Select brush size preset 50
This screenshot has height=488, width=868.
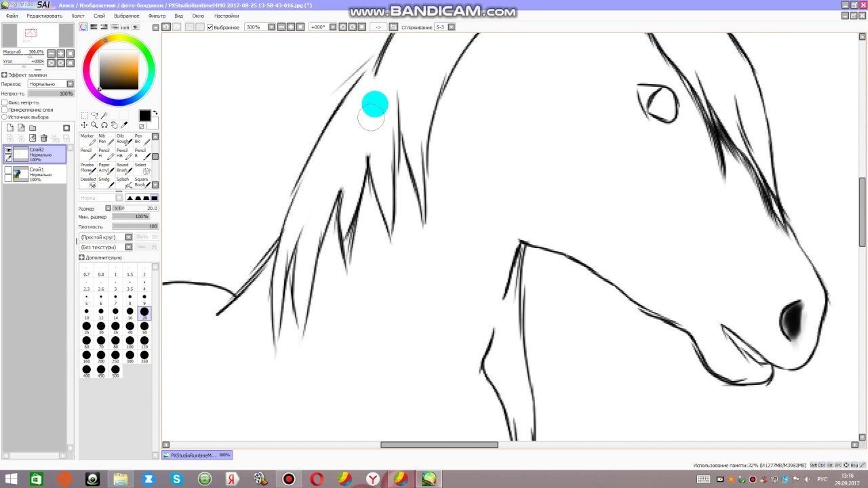coord(144,327)
